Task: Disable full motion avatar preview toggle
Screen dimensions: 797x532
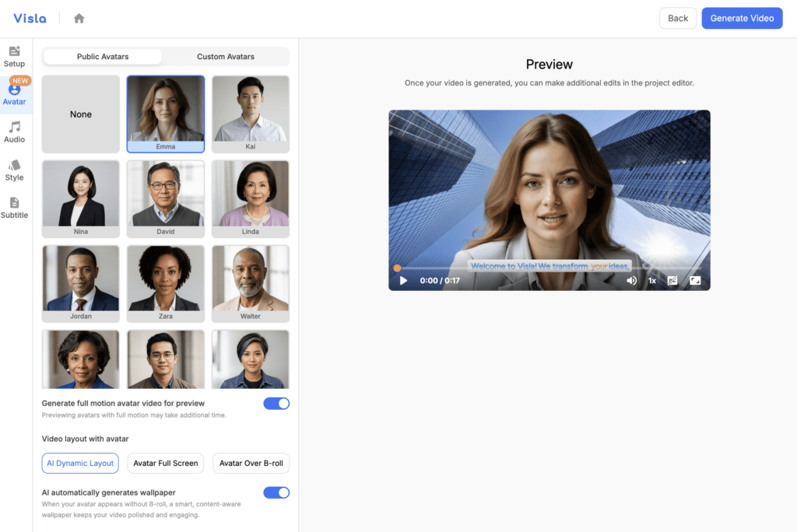Action: 276,403
